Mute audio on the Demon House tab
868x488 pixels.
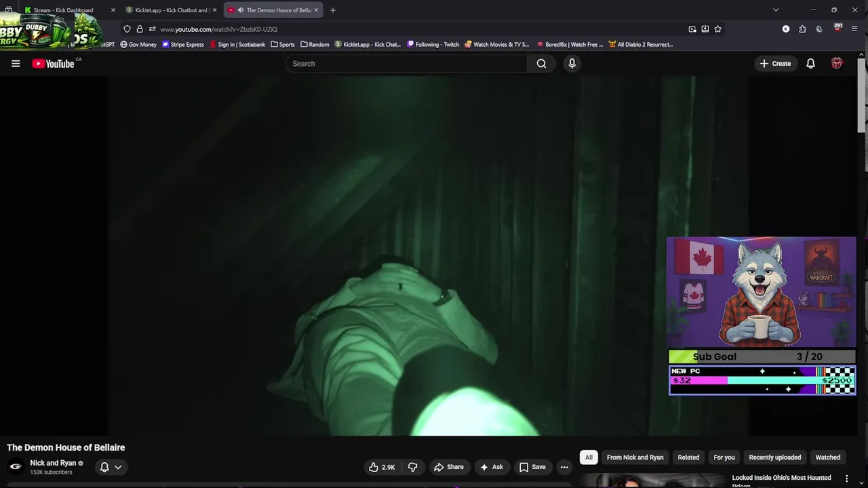coord(241,10)
